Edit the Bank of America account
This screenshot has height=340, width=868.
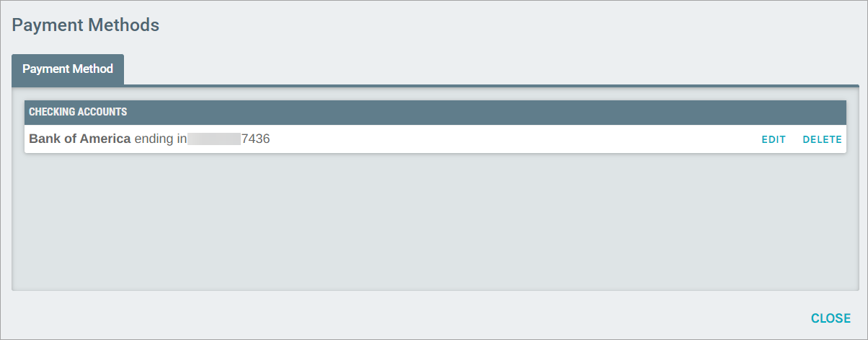click(x=774, y=139)
